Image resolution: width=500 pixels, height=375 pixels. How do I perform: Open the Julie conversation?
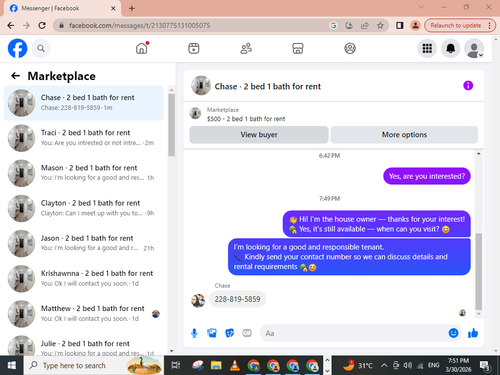[84, 345]
